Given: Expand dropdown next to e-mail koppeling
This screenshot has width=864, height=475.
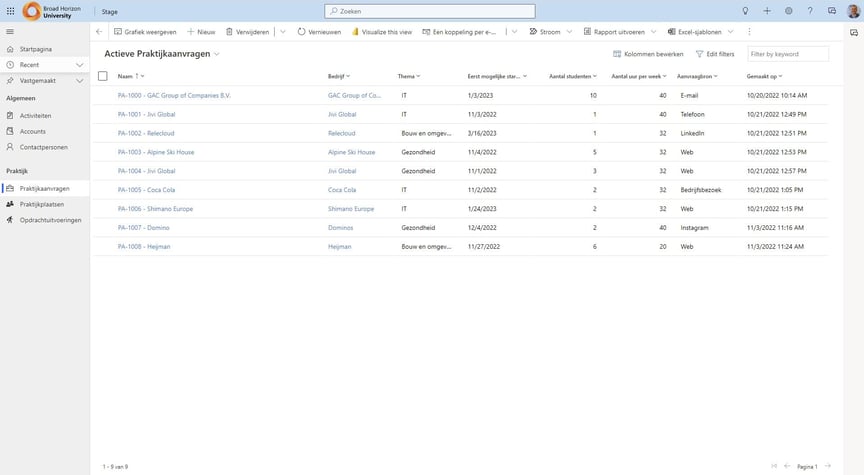Looking at the screenshot, I should click(514, 32).
